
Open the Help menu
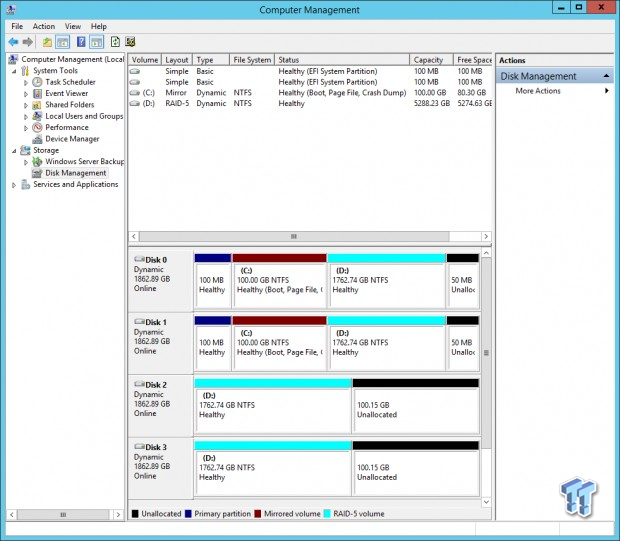[98, 26]
